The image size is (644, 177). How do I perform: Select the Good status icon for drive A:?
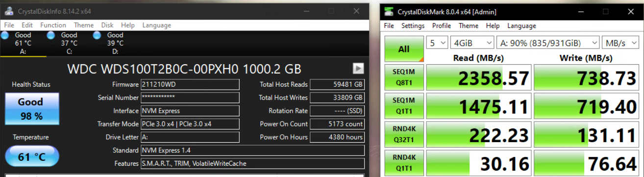tap(5, 35)
